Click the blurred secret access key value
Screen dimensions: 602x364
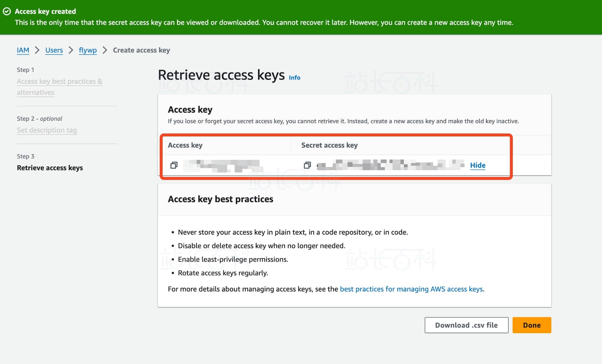click(x=390, y=165)
